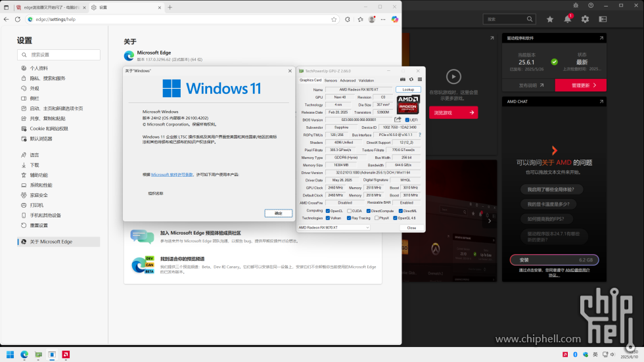Toggle Ray Tracing checkbox
644x362 pixels.
[x=349, y=218]
